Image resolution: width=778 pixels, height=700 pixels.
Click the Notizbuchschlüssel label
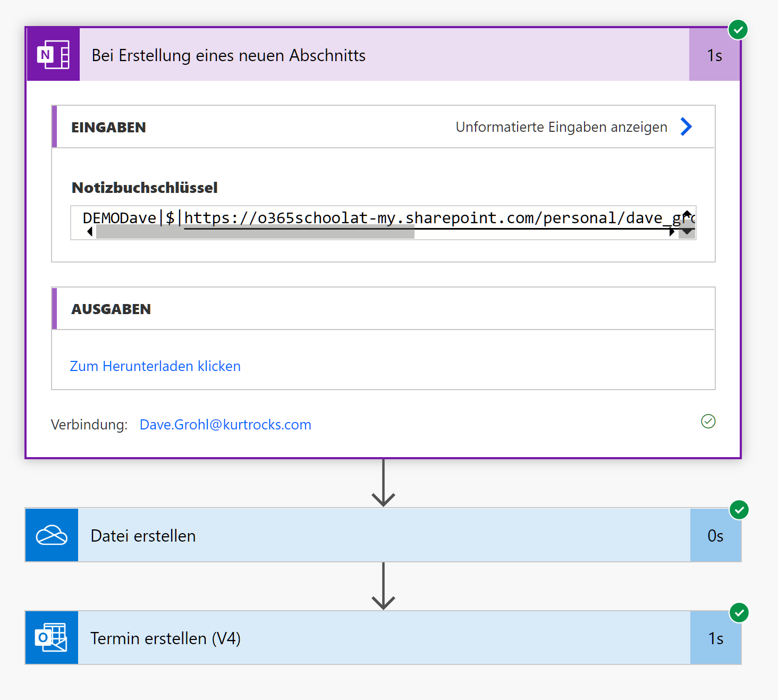click(145, 188)
